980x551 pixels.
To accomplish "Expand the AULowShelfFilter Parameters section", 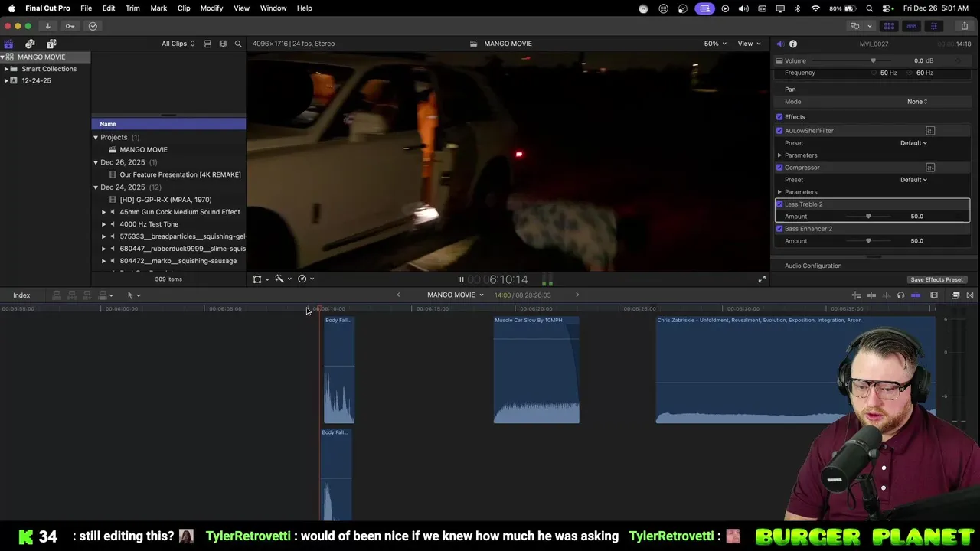I will pyautogui.click(x=779, y=155).
